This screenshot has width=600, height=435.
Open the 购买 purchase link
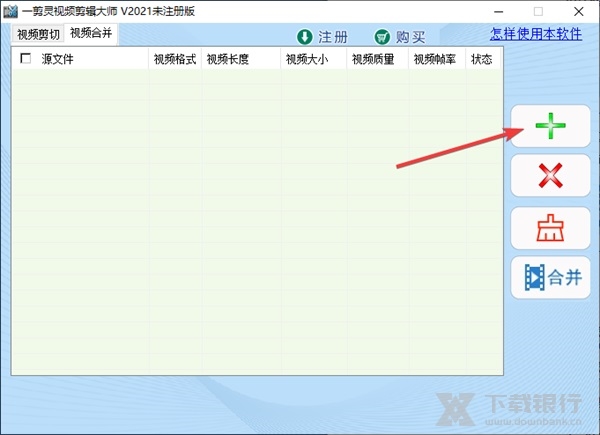pyautogui.click(x=410, y=37)
